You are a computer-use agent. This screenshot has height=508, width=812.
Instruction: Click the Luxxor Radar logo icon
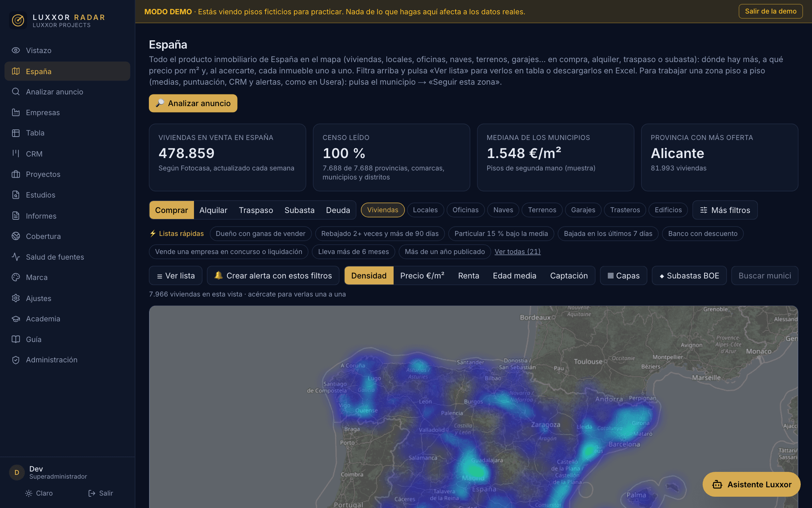click(18, 20)
